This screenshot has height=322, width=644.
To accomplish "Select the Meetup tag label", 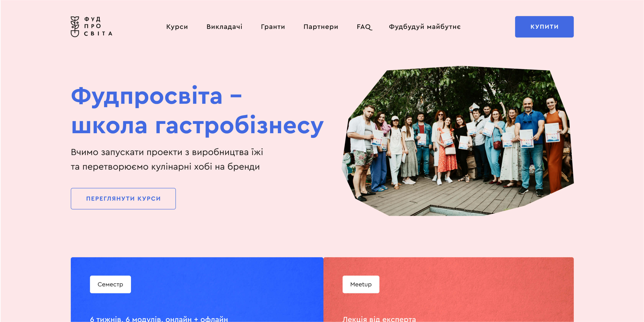I will (361, 284).
